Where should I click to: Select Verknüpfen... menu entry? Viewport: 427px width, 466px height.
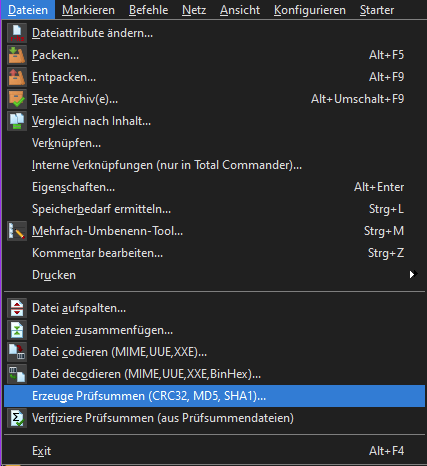pyautogui.click(x=214, y=143)
